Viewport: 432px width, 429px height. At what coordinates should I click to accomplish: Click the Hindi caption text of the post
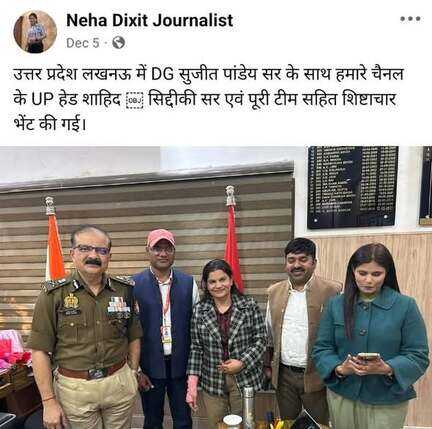tap(209, 100)
